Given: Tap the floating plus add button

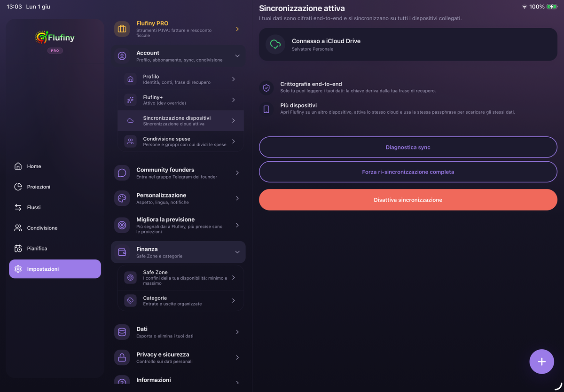Looking at the screenshot, I should pyautogui.click(x=541, y=361).
